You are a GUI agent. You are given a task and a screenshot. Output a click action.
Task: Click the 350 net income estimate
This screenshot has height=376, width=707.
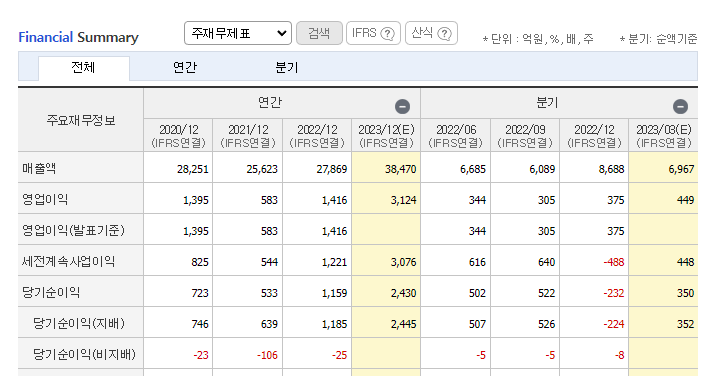pyautogui.click(x=685, y=293)
